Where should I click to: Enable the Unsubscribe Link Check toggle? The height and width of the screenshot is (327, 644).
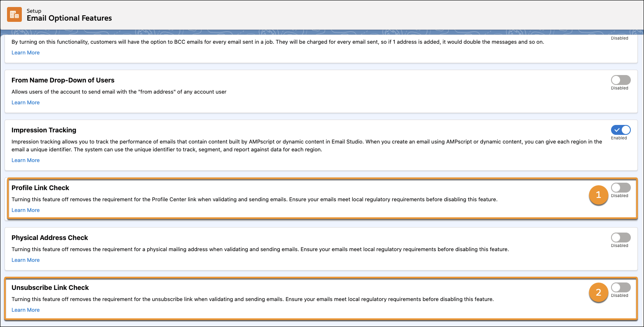coord(621,287)
